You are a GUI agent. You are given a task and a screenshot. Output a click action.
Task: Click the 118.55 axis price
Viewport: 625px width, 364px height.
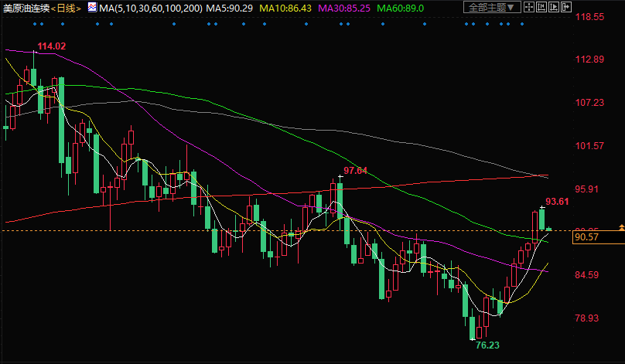[589, 17]
